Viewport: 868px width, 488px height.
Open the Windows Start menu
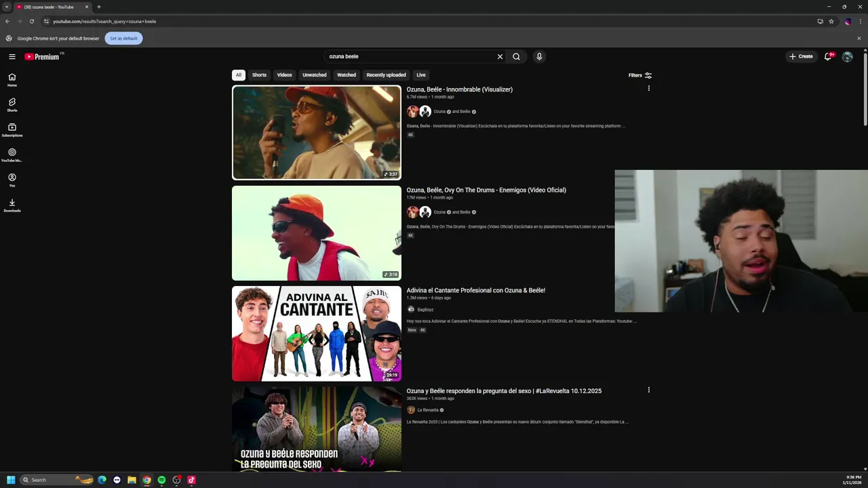coord(11,480)
